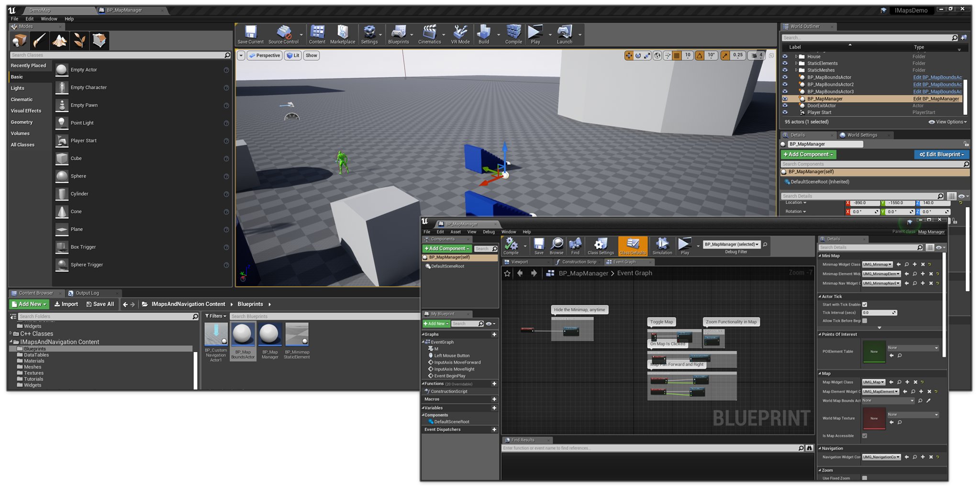Click Find in blueprint editor toolbar
The width and height of the screenshot is (980, 490).
pyautogui.click(x=575, y=246)
